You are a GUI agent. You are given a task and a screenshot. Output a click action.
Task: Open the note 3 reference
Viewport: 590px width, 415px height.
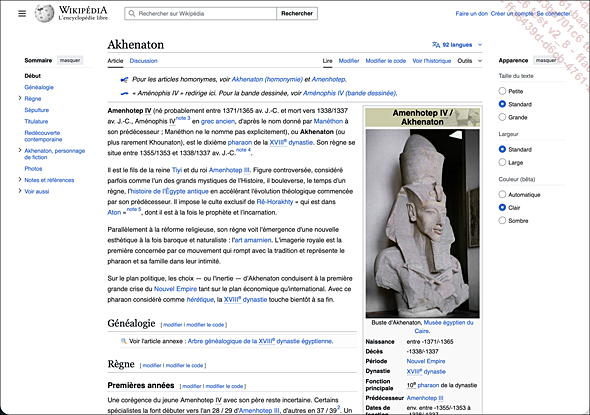pyautogui.click(x=183, y=118)
